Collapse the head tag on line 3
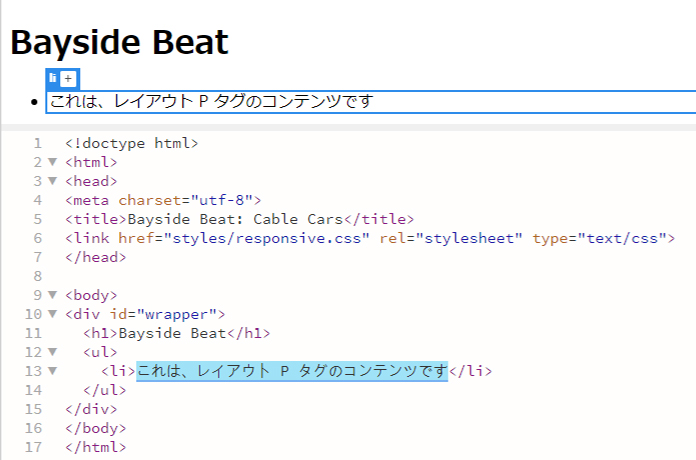Screen dimensions: 696x460 [x=52, y=181]
